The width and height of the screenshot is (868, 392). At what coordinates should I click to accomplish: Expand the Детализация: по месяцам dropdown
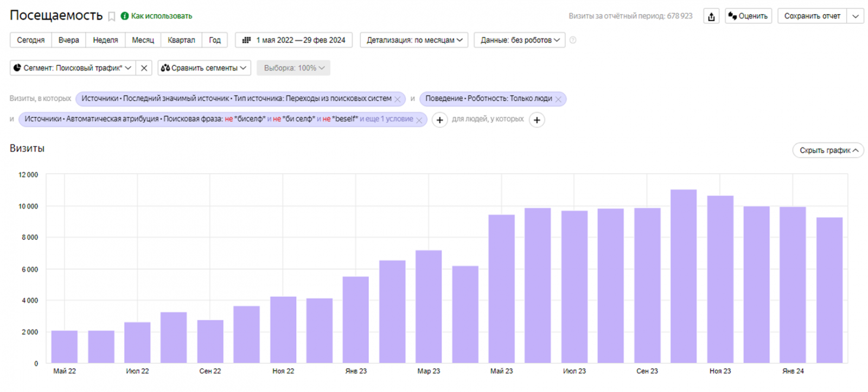click(414, 40)
